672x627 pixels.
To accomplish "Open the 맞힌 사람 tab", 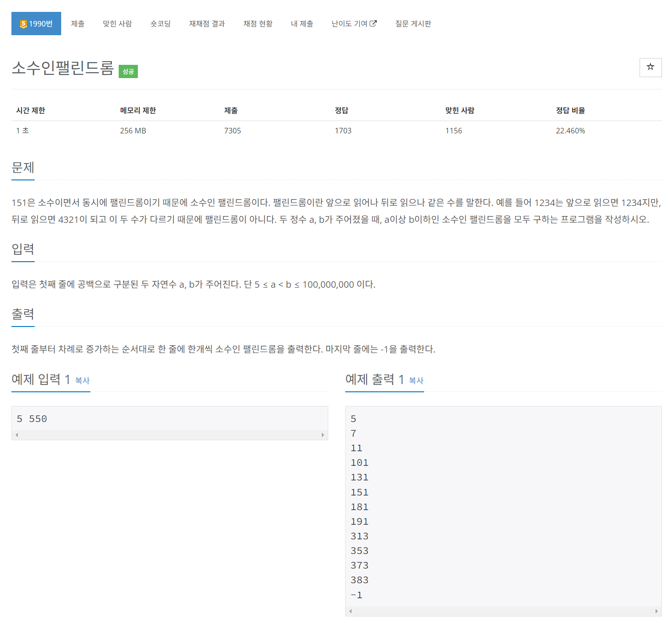I will 117,23.
